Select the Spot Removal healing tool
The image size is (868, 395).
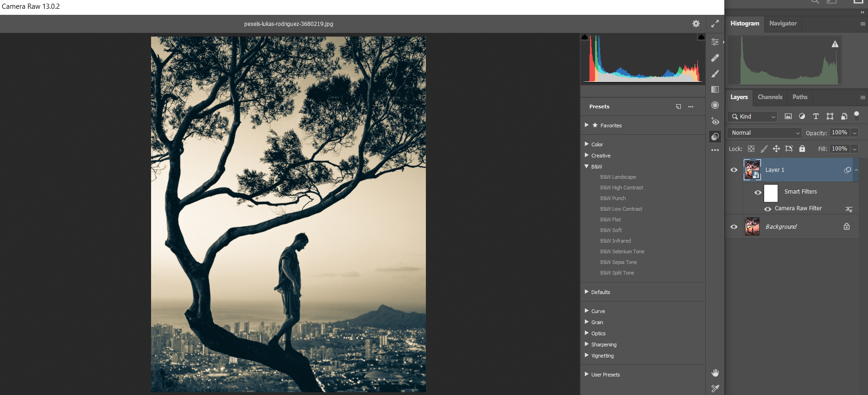715,58
